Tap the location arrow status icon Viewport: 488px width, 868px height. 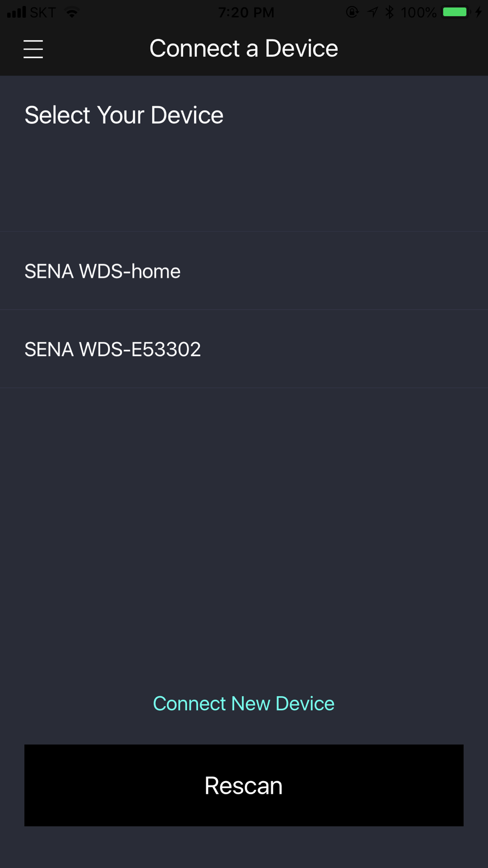click(x=373, y=12)
